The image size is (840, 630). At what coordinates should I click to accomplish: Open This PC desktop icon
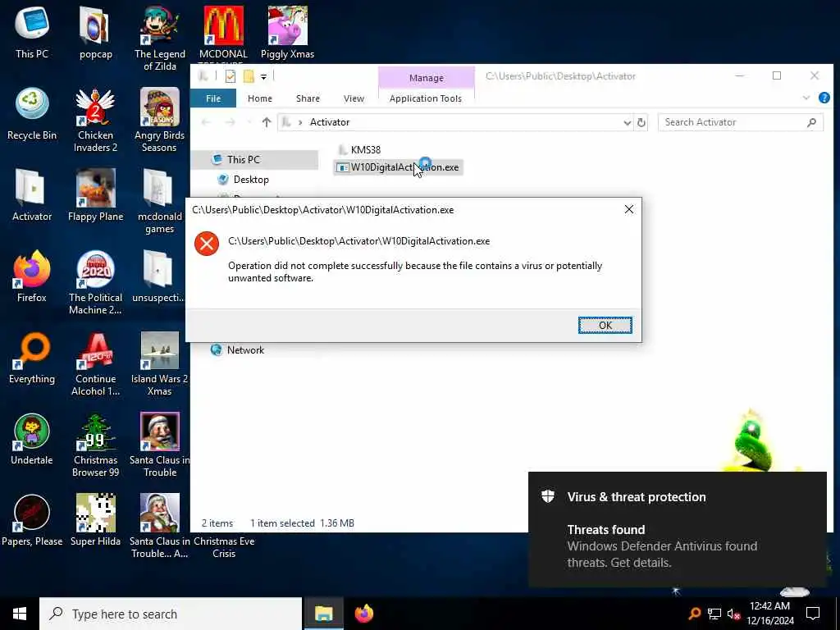coord(32,32)
